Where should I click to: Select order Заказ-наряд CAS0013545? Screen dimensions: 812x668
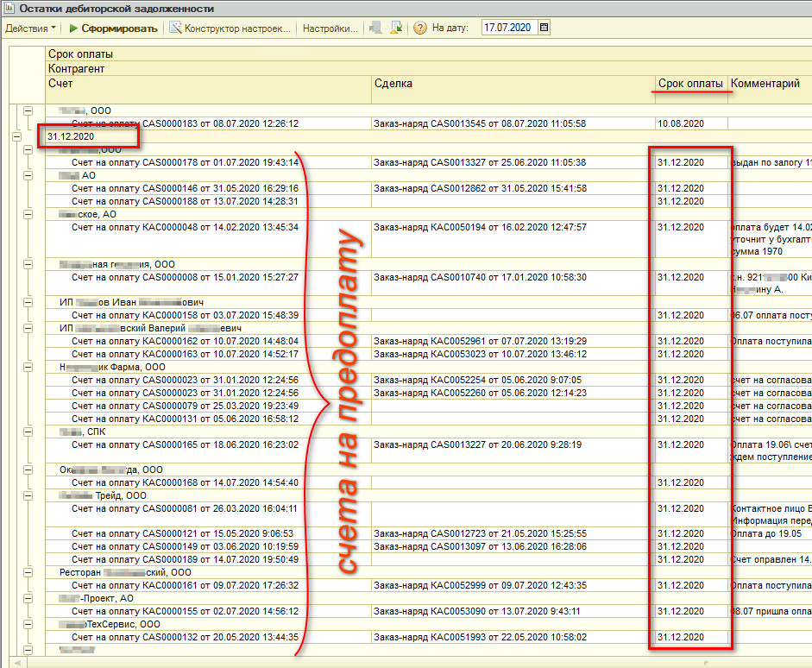[x=480, y=123]
